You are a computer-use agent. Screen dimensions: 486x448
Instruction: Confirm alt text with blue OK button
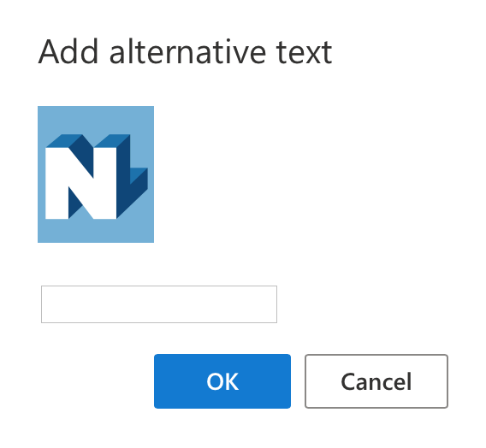click(222, 381)
